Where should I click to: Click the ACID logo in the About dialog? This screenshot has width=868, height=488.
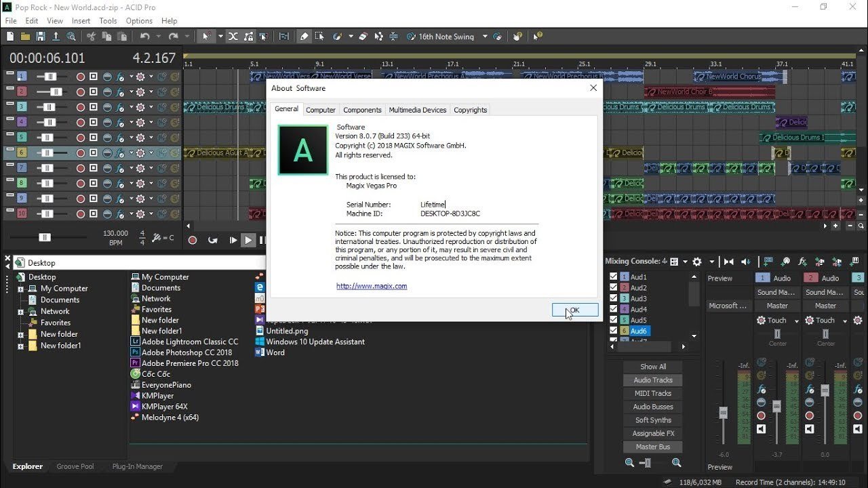303,150
